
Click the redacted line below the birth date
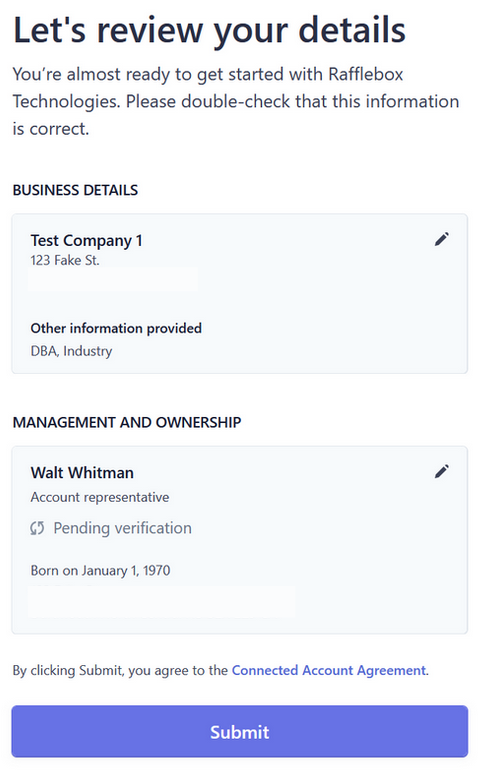162,601
